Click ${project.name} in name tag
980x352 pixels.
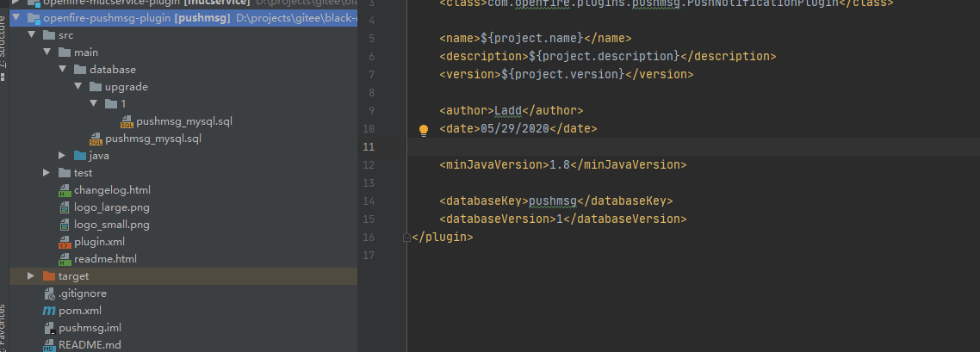pos(532,39)
